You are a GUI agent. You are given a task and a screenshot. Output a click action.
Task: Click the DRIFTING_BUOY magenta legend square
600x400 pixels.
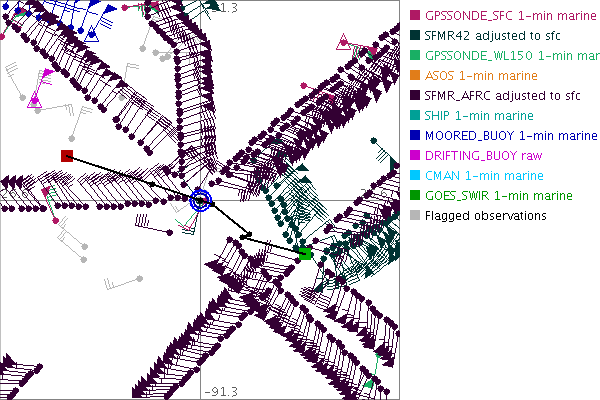tap(416, 155)
